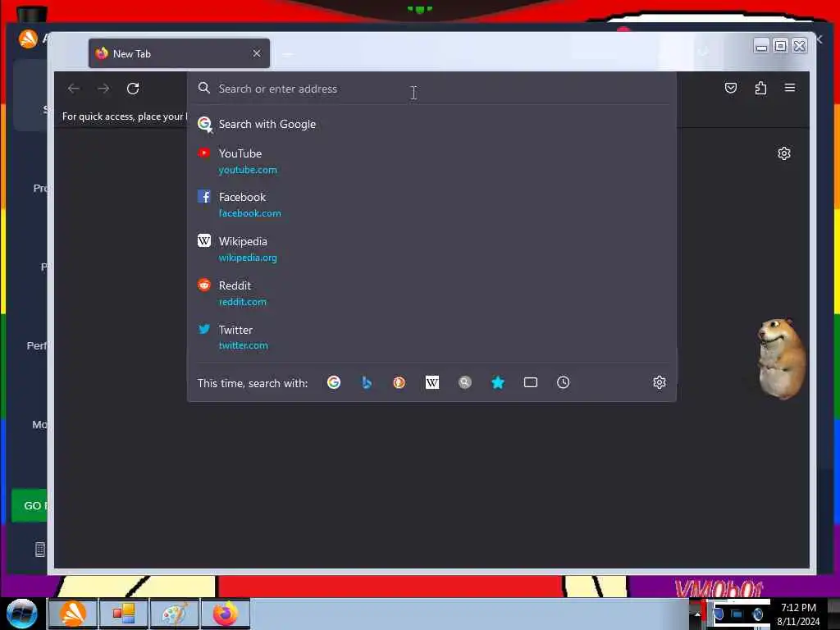Click the twitter.com link text
Image resolution: width=840 pixels, height=630 pixels.
(x=243, y=345)
